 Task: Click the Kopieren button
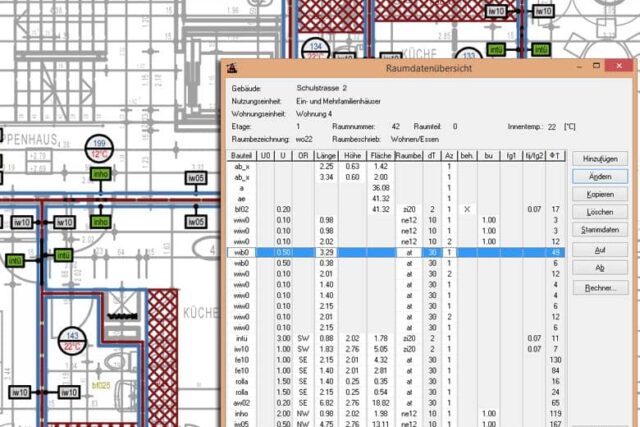pos(606,194)
